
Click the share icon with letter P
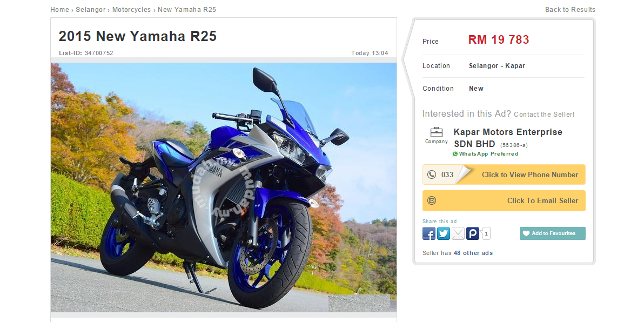pos(473,233)
